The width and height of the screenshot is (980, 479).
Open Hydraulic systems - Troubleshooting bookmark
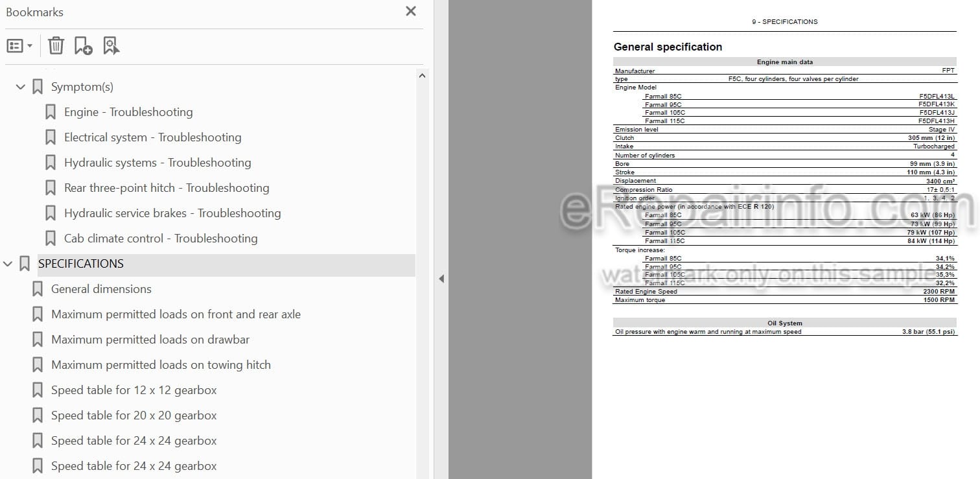pyautogui.click(x=157, y=163)
